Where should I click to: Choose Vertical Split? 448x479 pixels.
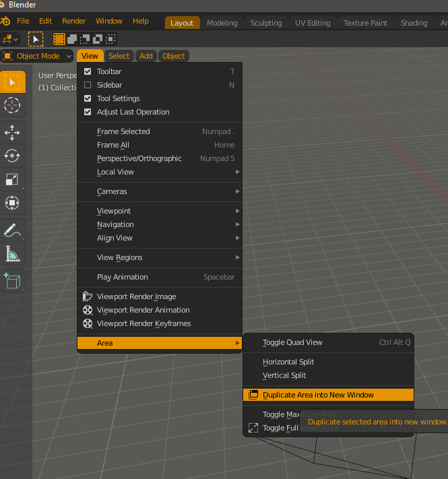pos(329,375)
